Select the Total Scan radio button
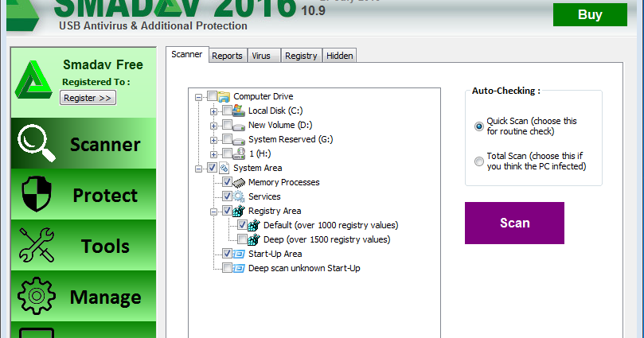 (479, 161)
